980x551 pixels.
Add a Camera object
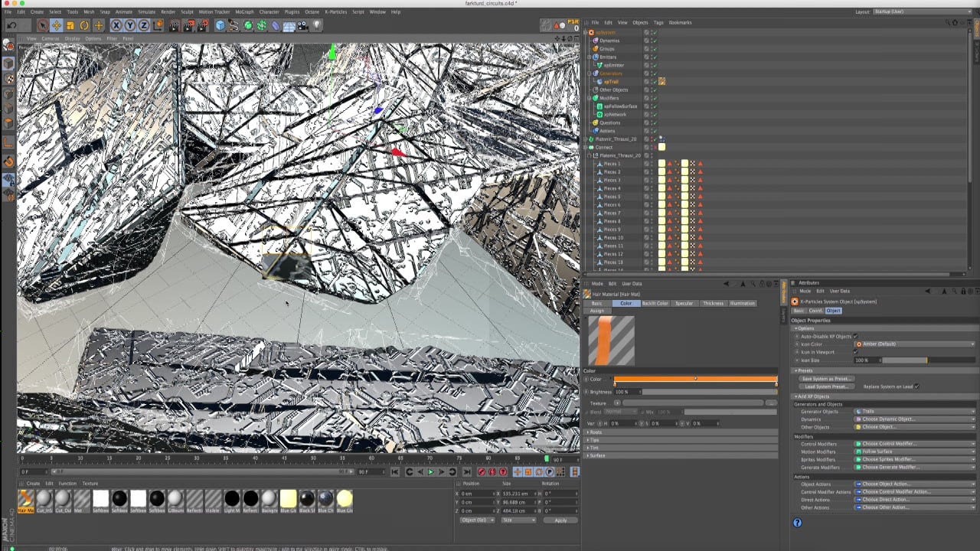303,25
